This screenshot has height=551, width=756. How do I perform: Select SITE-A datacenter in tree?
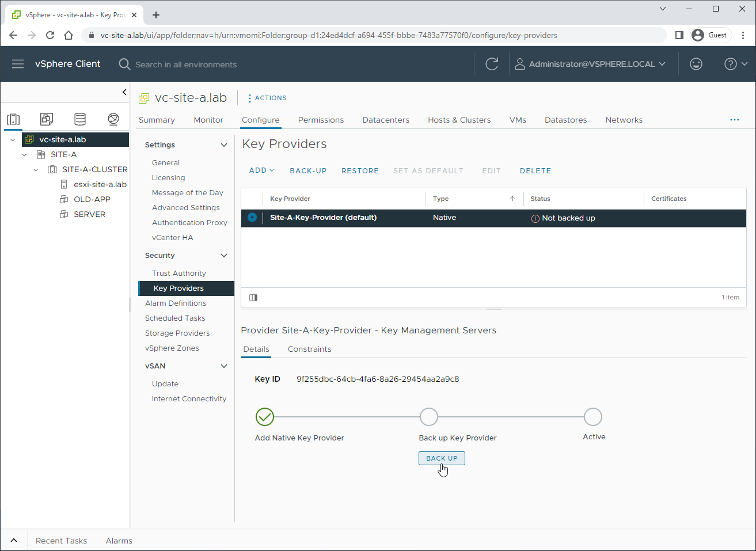pos(63,154)
